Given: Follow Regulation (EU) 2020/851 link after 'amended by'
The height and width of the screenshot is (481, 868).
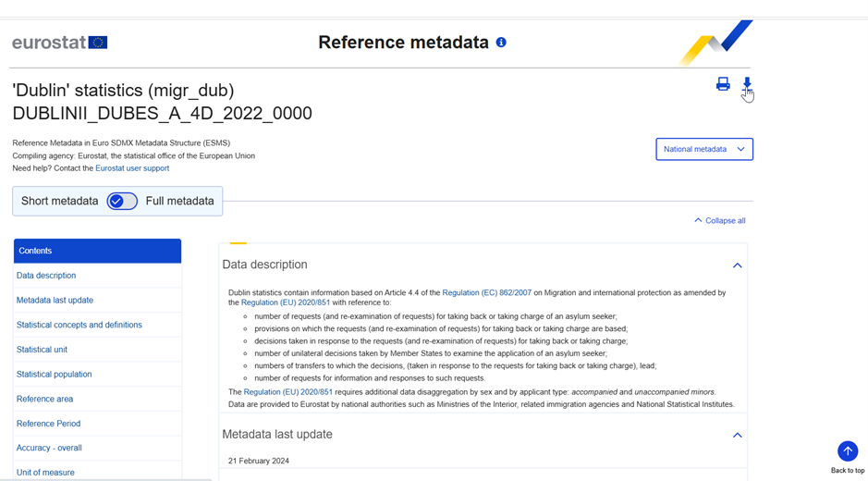Looking at the screenshot, I should tap(285, 302).
